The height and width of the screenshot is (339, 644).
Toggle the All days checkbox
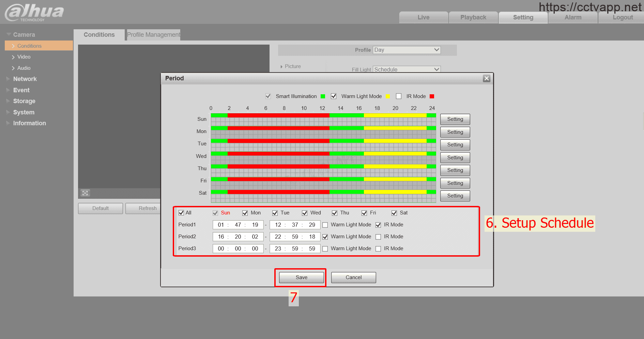[x=181, y=213]
